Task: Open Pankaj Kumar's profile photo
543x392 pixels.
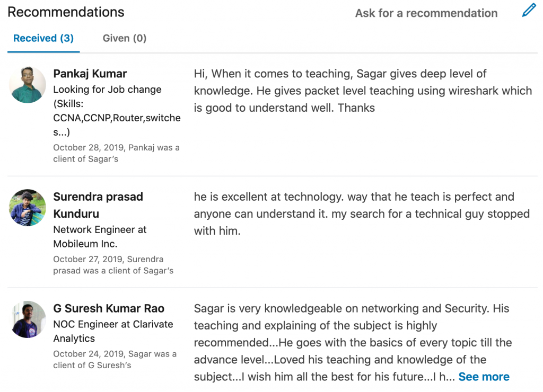Action: click(28, 84)
